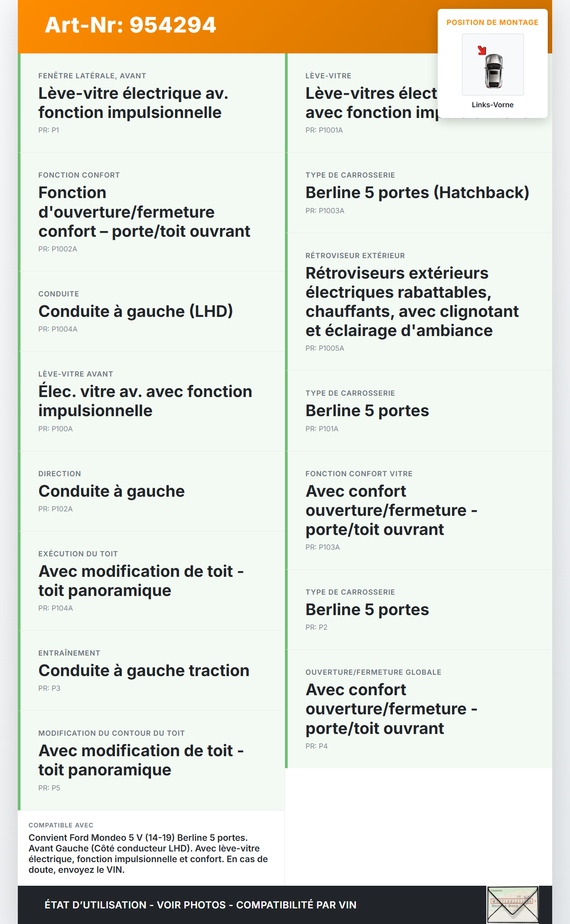Click the Convient Ford Mondeo compatibility text
Viewport: 570px width, 924px height.
point(148,854)
